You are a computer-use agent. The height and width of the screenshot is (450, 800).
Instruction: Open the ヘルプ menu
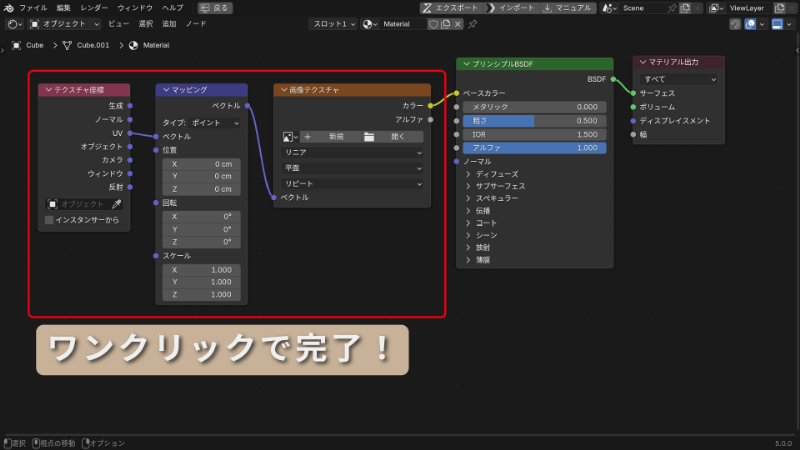coord(172,8)
